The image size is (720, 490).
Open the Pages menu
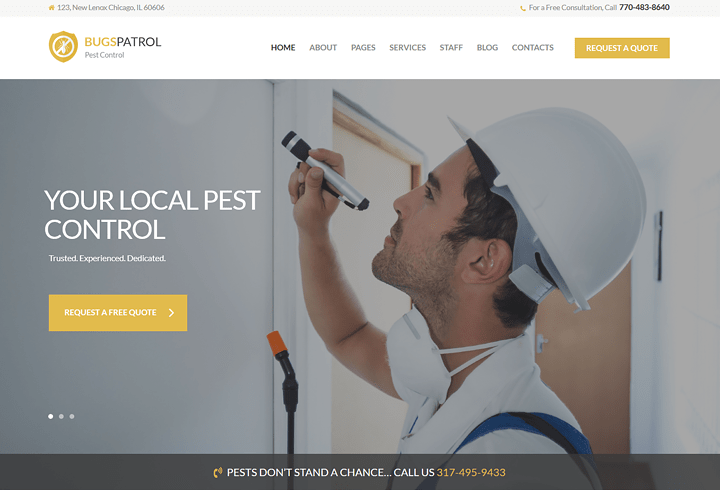point(363,48)
